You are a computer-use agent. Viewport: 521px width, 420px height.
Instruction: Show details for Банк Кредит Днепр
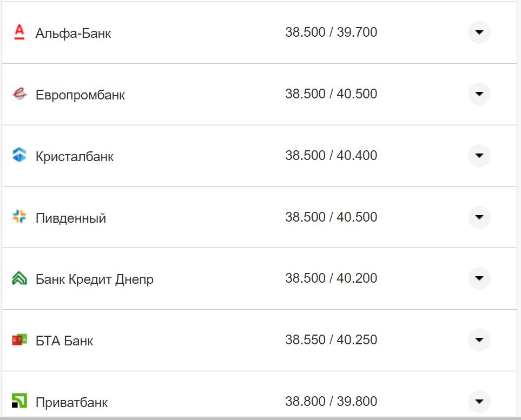[x=479, y=278]
